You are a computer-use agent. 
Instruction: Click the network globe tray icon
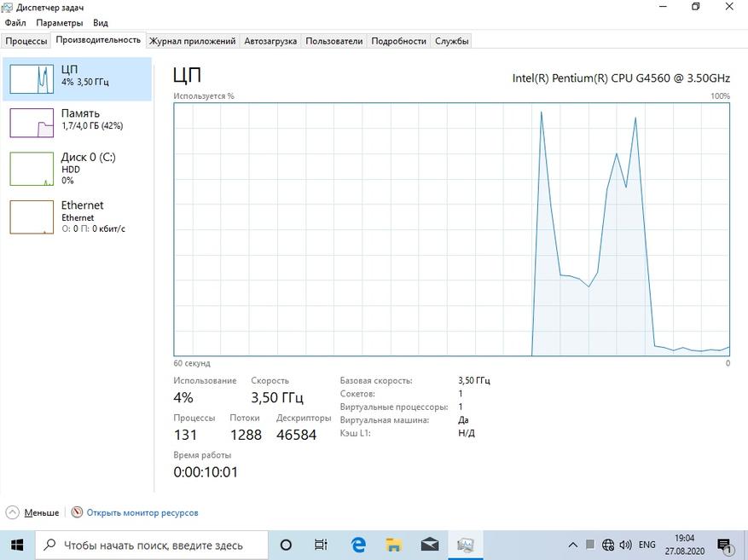tap(608, 545)
